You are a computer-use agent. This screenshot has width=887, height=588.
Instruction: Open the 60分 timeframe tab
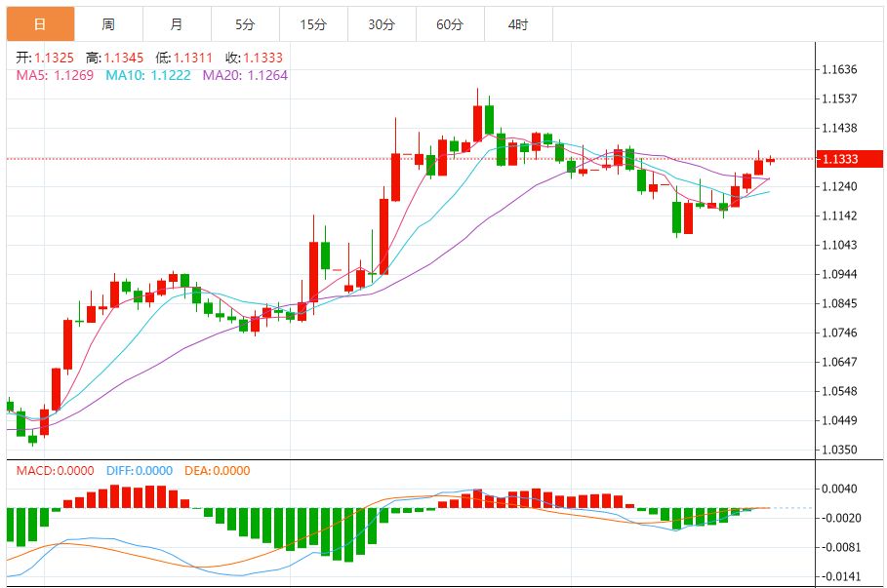pyautogui.click(x=450, y=24)
